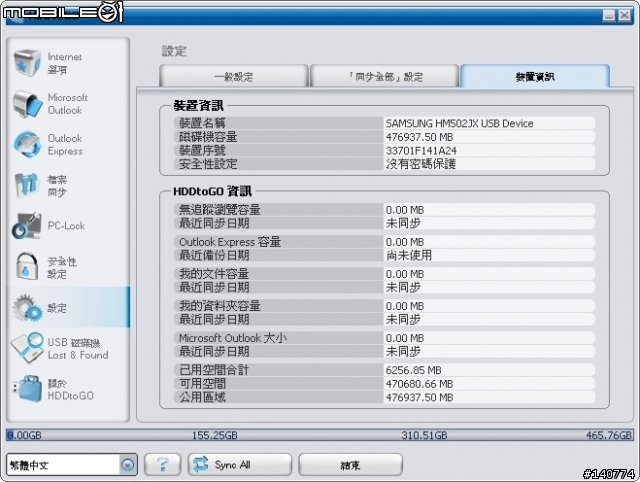
Task: Open the USB 磁碟機 Lost & Found label
Action: click(78, 349)
